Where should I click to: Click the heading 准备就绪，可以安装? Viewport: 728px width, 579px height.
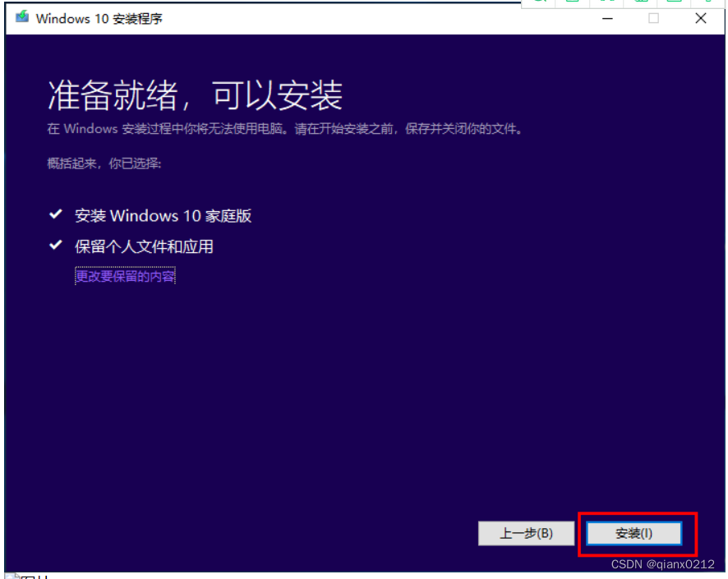195,95
